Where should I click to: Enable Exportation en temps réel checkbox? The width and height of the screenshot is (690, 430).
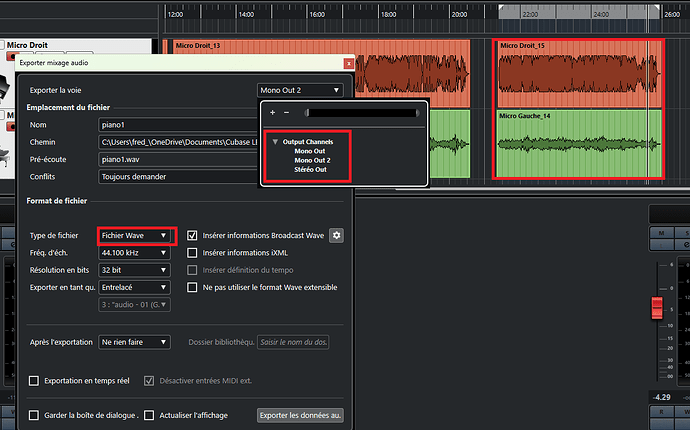pos(34,381)
